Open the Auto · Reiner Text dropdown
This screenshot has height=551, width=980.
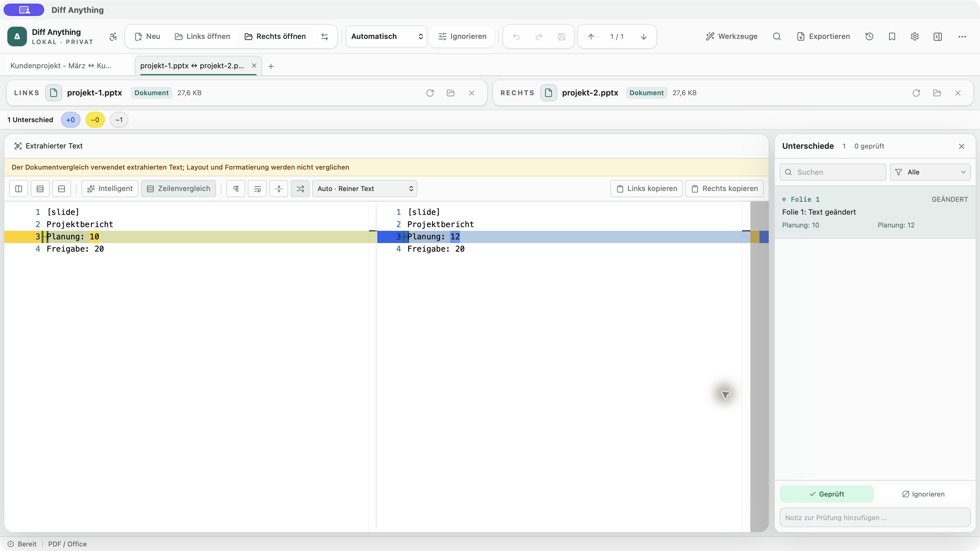[365, 189]
